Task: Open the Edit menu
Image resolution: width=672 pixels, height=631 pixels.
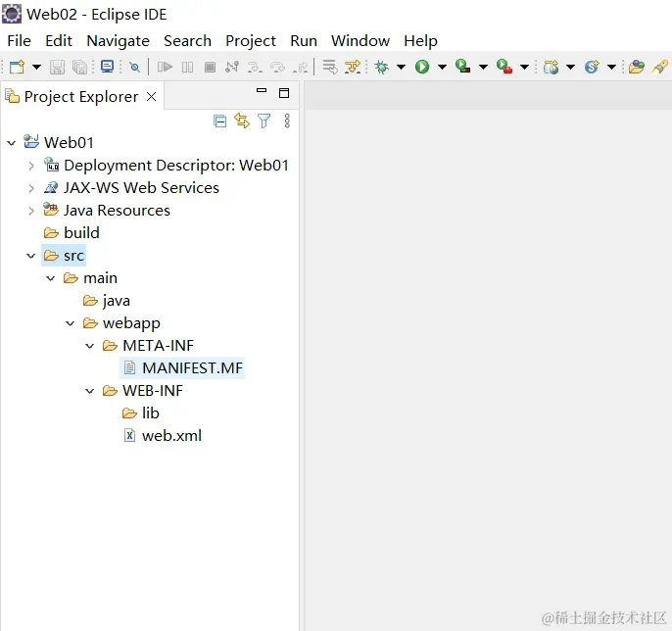Action: pos(59,41)
